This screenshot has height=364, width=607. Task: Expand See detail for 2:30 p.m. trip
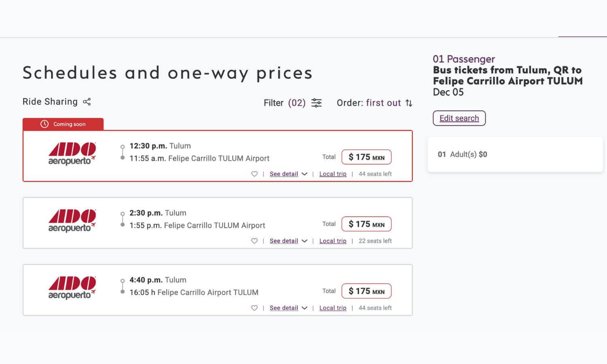point(288,241)
